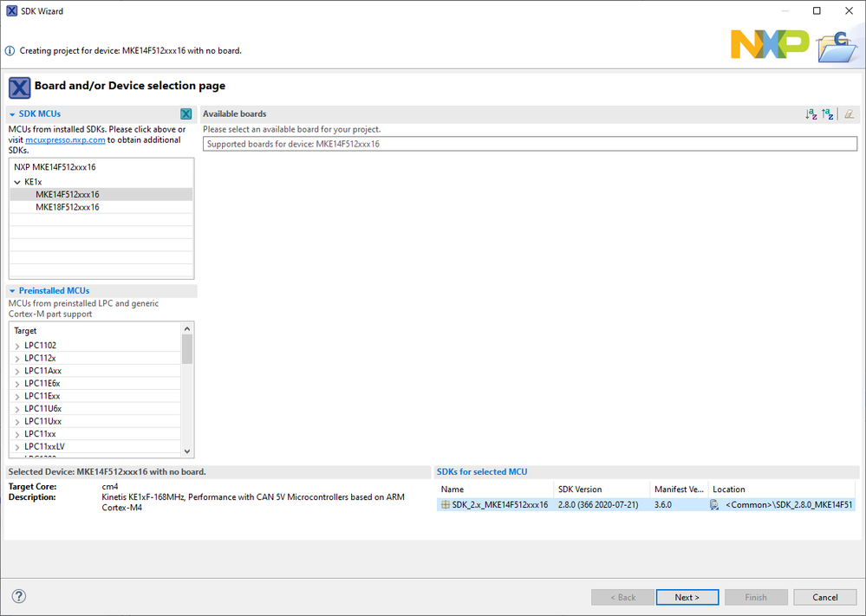Click the supported boards filter field
Viewport: 866px width, 616px height.
click(531, 144)
